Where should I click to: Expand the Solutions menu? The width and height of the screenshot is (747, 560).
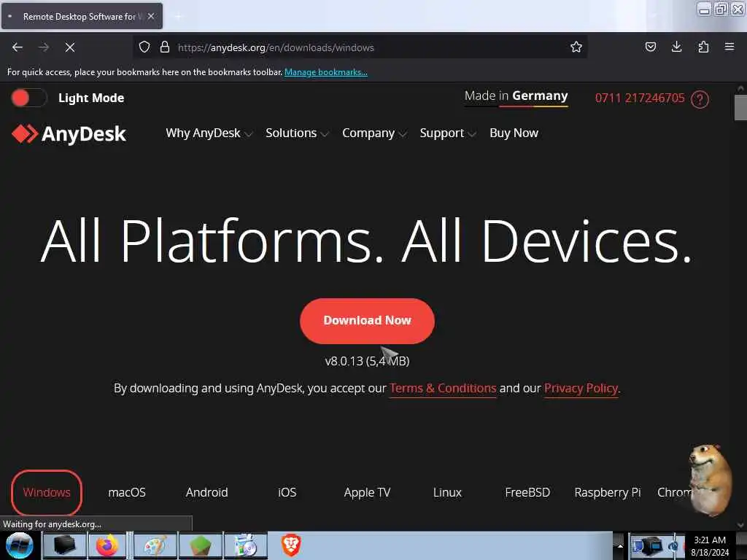click(297, 133)
